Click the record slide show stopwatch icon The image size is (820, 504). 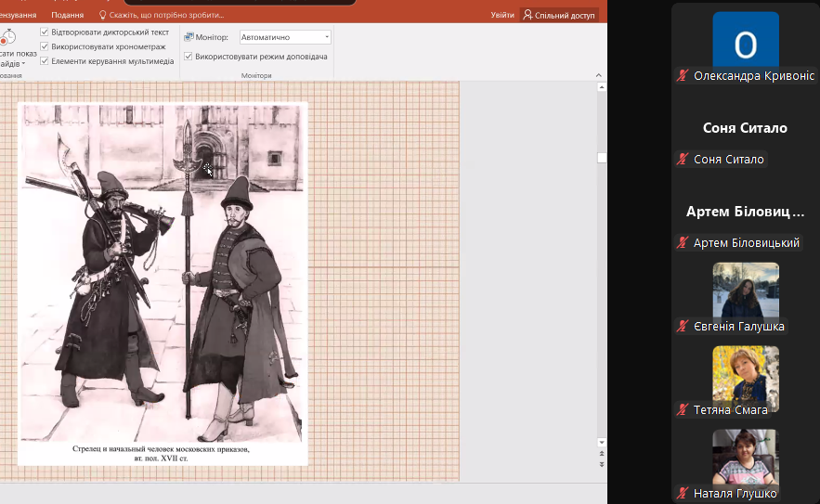pyautogui.click(x=7, y=38)
